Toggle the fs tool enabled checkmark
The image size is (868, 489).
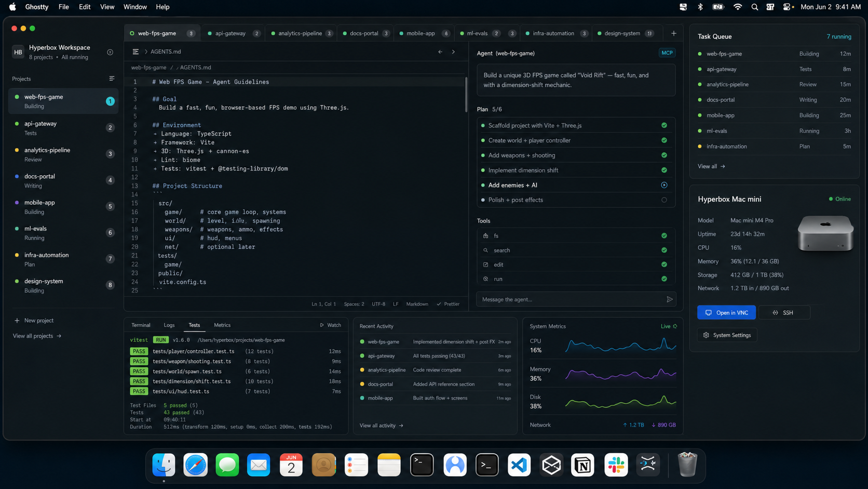tap(664, 235)
